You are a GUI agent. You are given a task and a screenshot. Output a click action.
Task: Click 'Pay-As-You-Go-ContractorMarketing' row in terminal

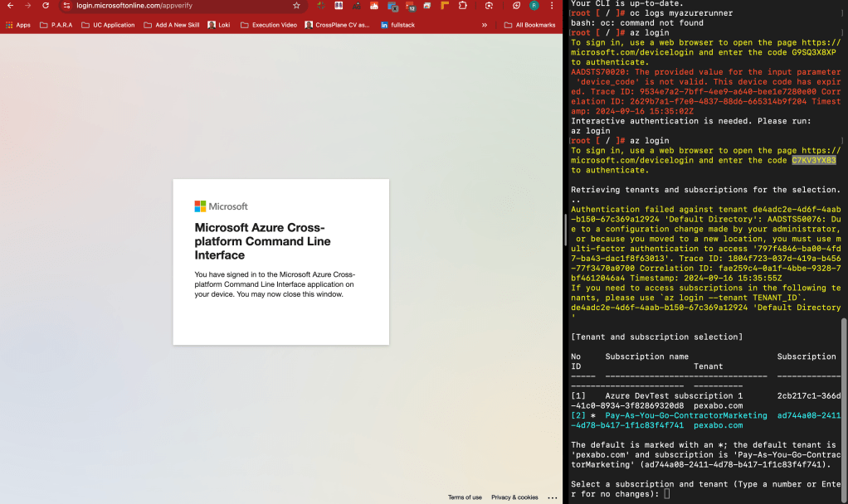click(706, 420)
